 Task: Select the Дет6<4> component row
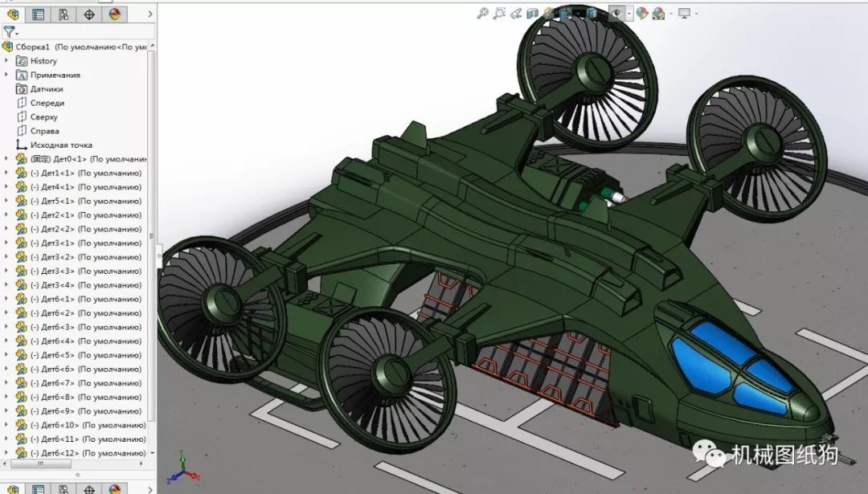(79, 341)
